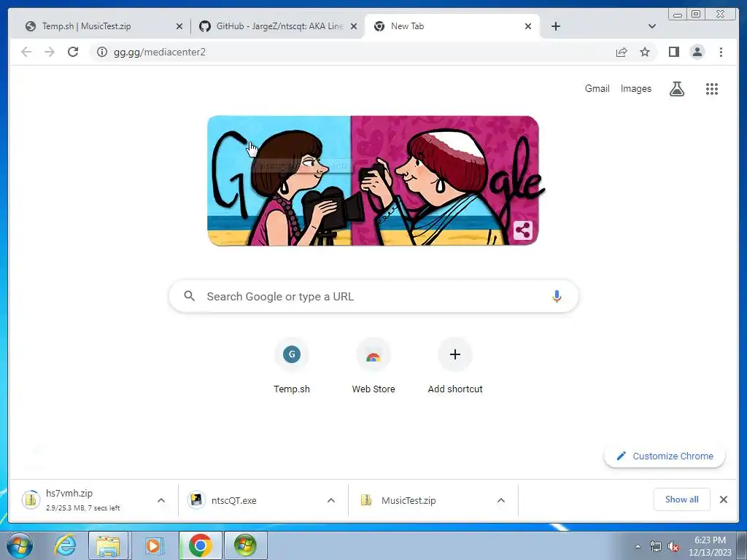Screen dimensions: 747x560
Task: Share this page icon in address bar
Action: (622, 52)
